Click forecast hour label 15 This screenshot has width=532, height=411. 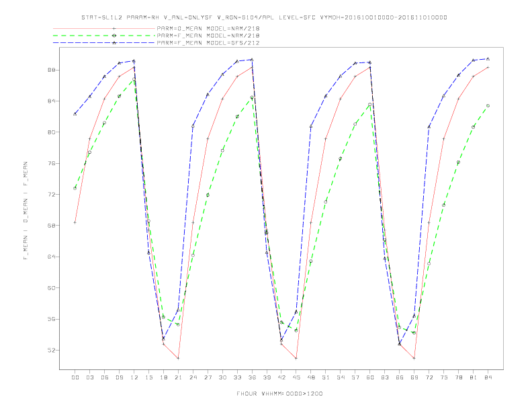[x=148, y=377]
